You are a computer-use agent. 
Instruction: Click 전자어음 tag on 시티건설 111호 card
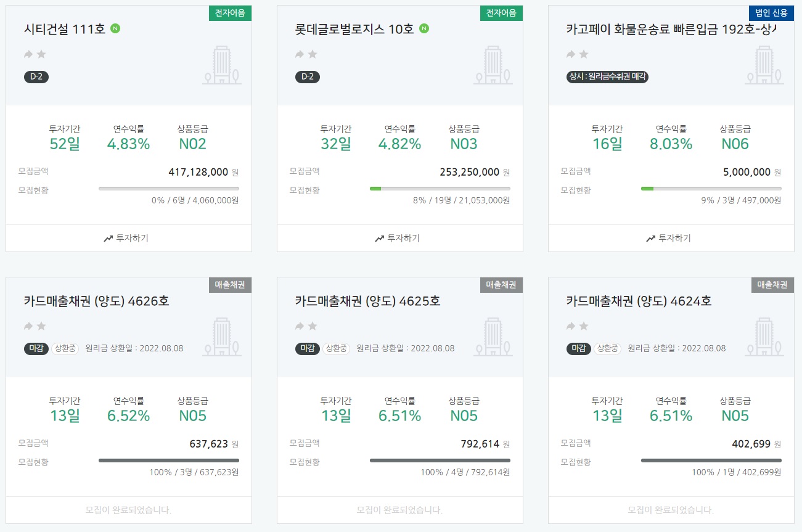pyautogui.click(x=230, y=13)
